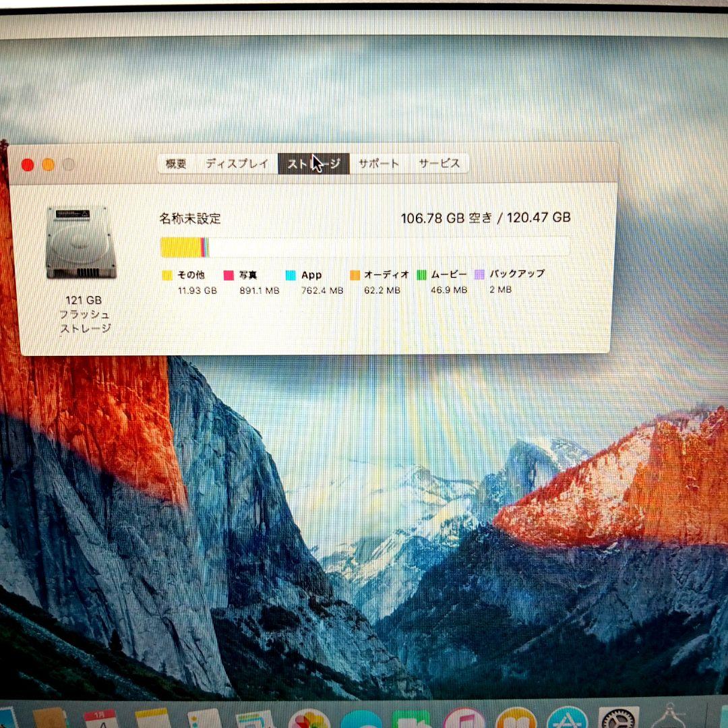Click the 106.78 GB 空き / 120.47 GB text
The height and width of the screenshot is (728, 728).
(485, 218)
